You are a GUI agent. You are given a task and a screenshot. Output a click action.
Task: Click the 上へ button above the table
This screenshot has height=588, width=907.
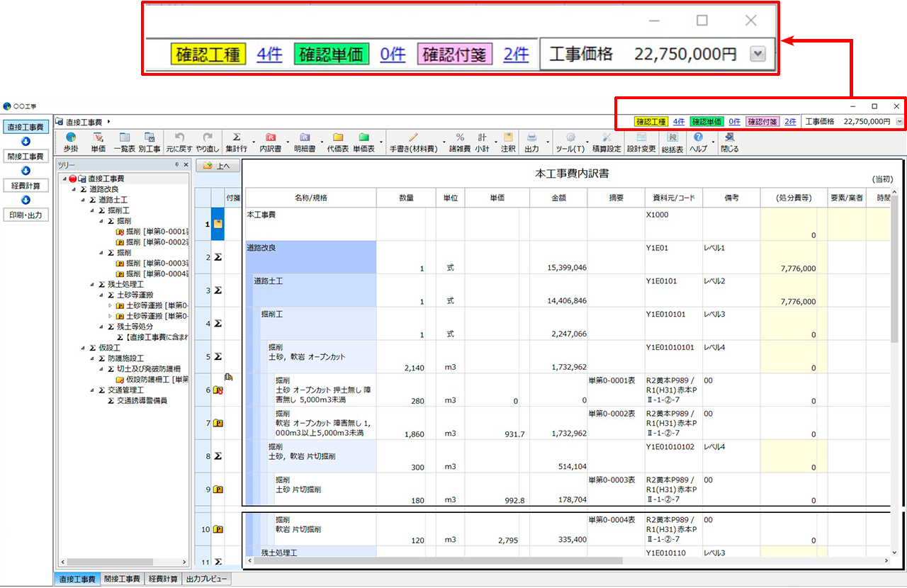tap(216, 166)
